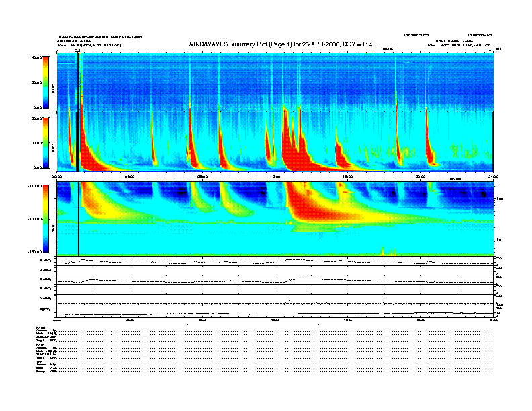Click the TNR heading in bottom status block
The height and width of the screenshot is (411, 532).
(x=39, y=361)
